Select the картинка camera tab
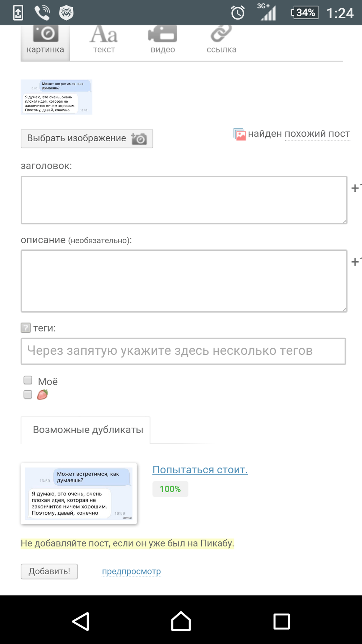The height and width of the screenshot is (644, 362). [45, 41]
